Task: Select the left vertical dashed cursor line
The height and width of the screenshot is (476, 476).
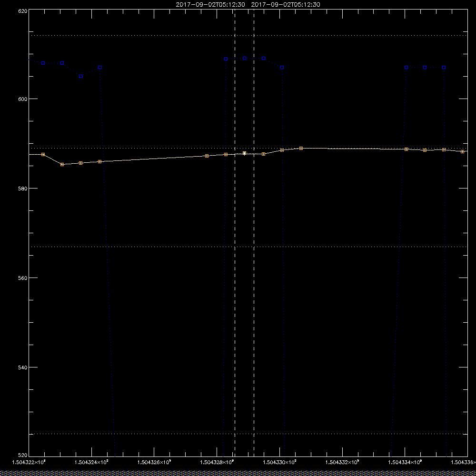Action: (x=235, y=232)
